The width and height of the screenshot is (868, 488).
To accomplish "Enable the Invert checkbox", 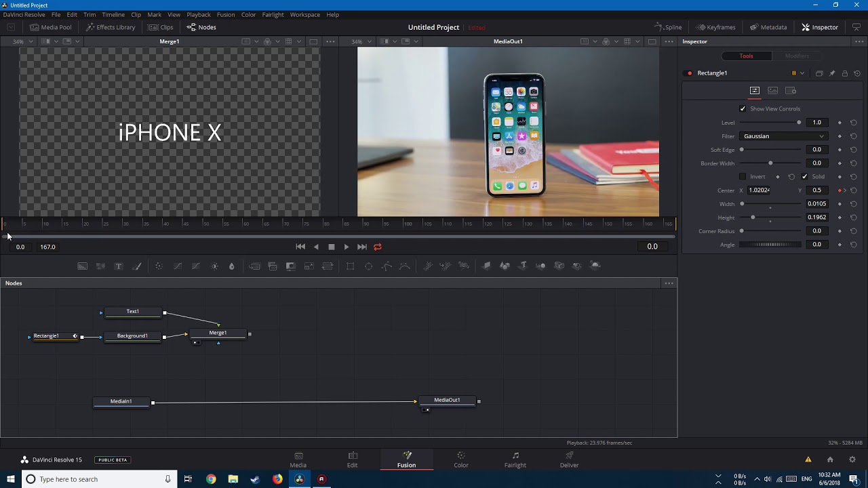I will (x=743, y=177).
